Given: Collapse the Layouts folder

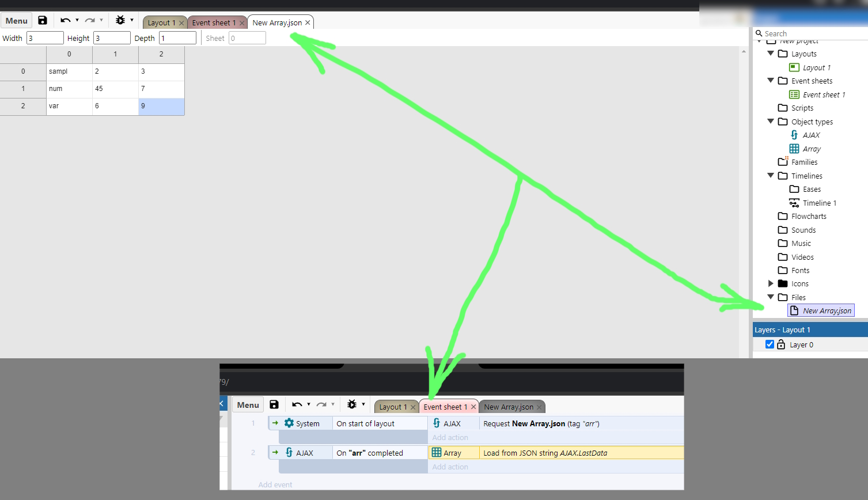Looking at the screenshot, I should click(771, 53).
